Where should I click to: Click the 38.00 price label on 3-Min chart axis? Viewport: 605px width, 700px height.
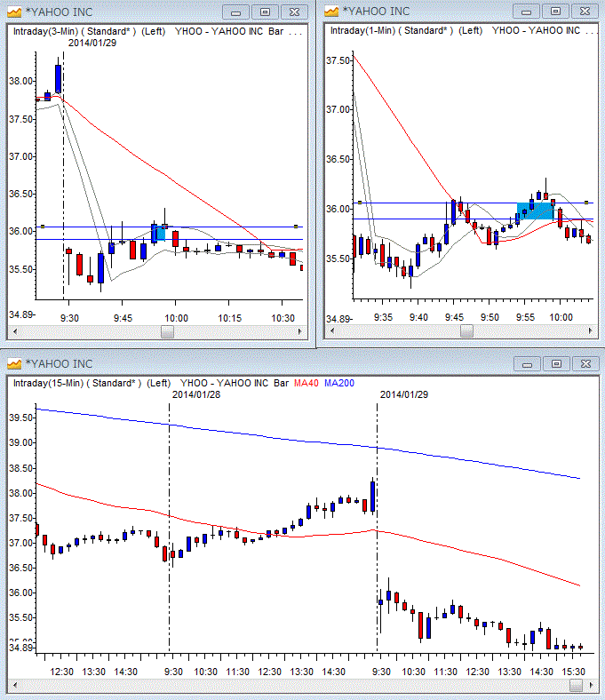(20, 81)
